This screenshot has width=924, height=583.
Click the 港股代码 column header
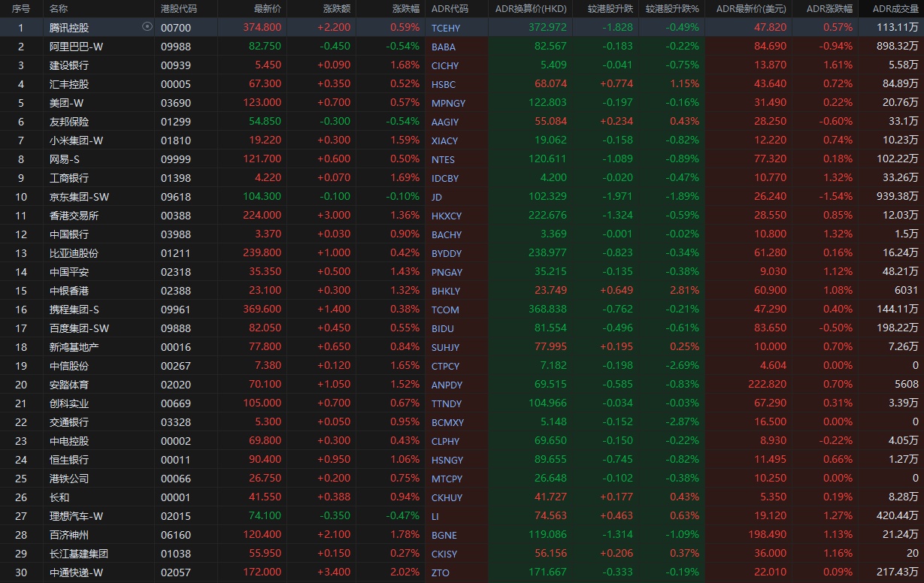coord(179,9)
